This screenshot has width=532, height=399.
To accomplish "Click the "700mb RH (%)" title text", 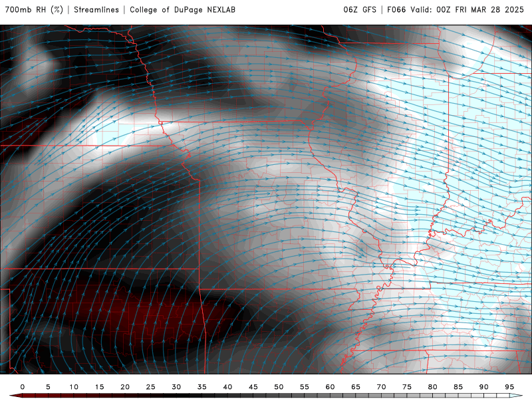I will tap(34, 10).
